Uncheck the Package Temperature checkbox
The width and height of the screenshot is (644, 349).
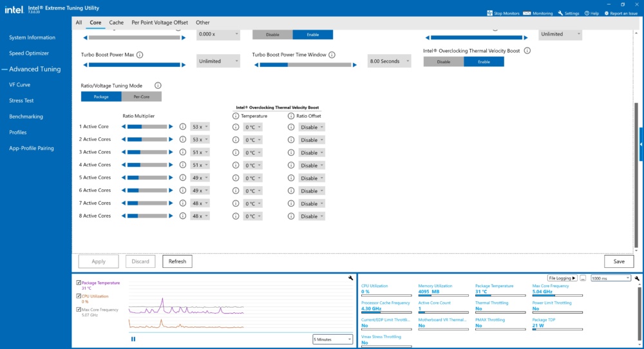click(x=79, y=283)
